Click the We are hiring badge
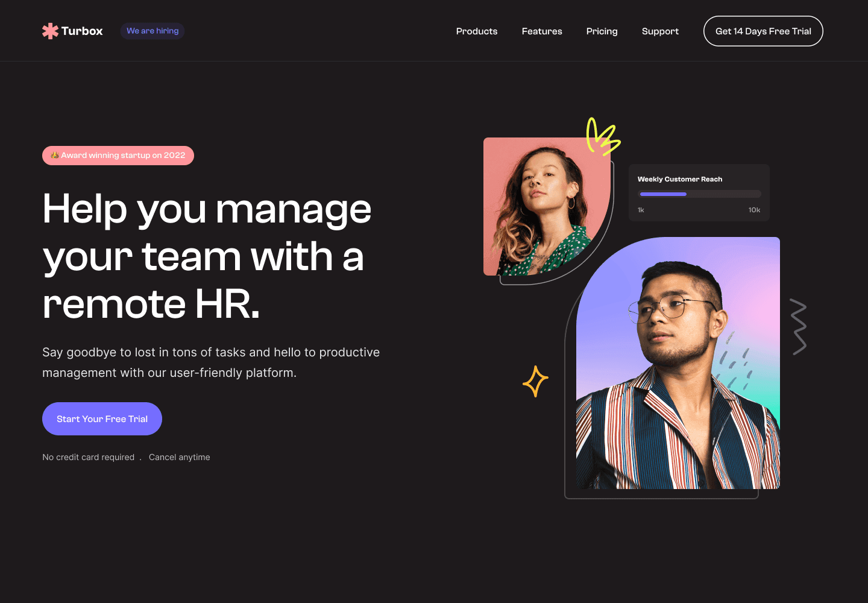 pyautogui.click(x=153, y=31)
